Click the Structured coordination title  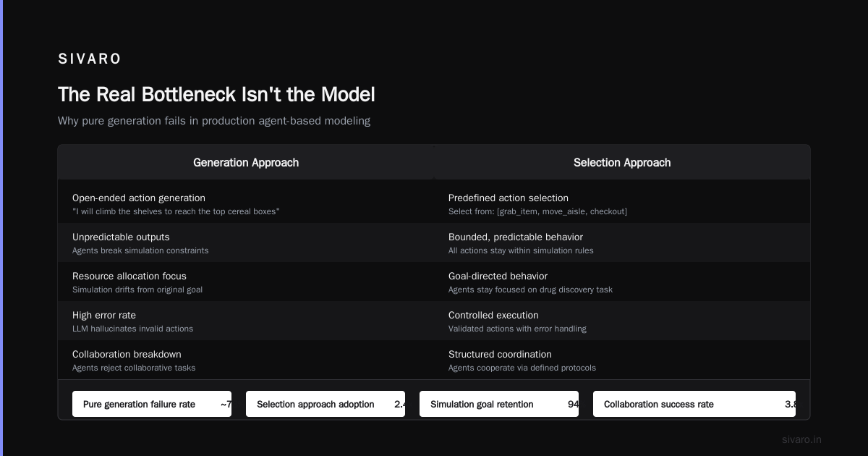click(x=500, y=355)
